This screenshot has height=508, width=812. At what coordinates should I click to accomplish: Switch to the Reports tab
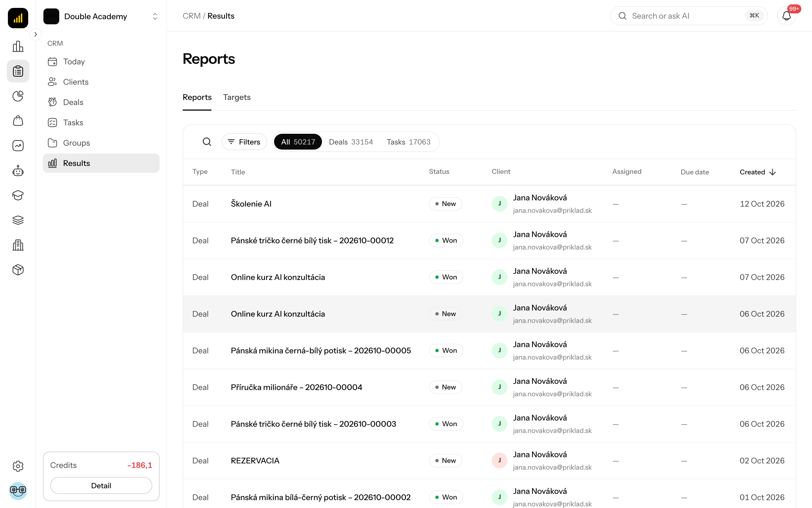(197, 97)
